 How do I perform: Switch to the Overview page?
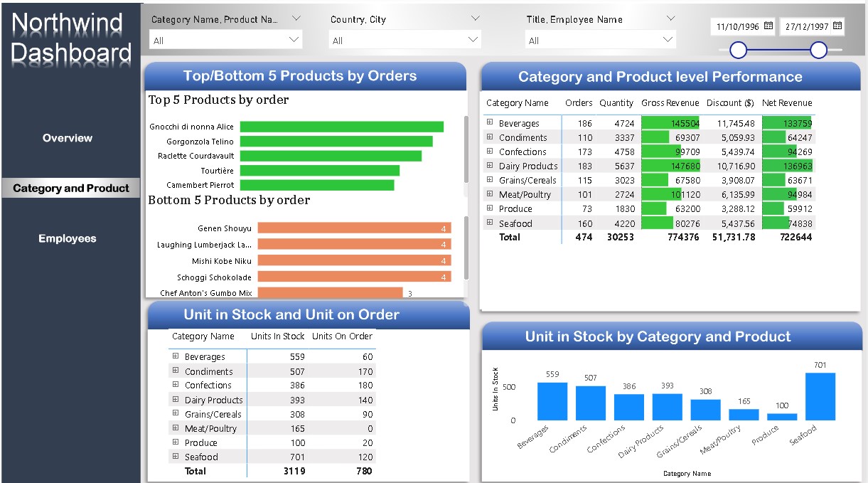(x=67, y=137)
